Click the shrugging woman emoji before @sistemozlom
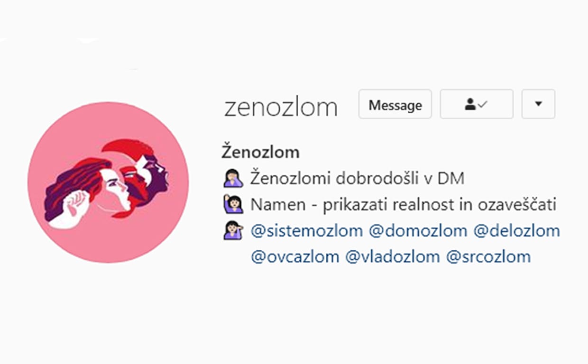Image resolution: width=588 pixels, height=364 pixels. (233, 230)
